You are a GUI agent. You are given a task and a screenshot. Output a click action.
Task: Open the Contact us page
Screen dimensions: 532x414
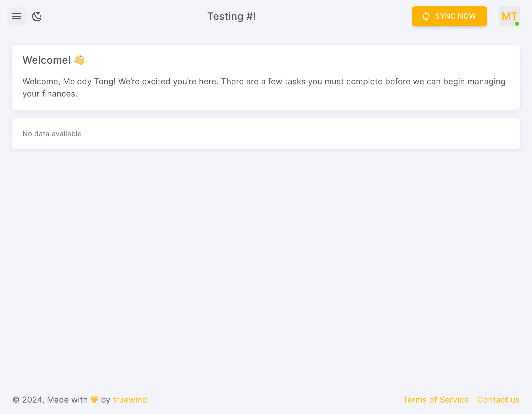(498, 400)
